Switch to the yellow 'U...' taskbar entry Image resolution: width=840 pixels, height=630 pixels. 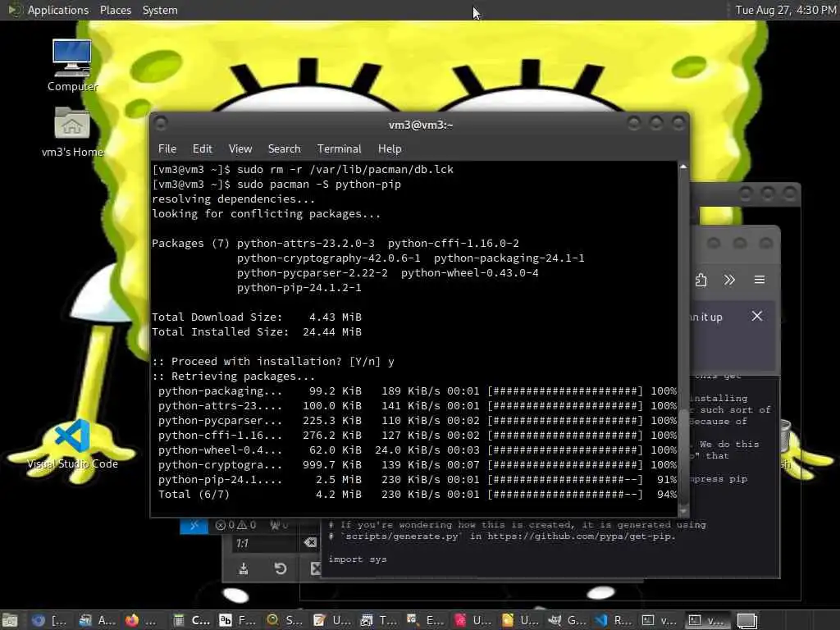(519, 620)
